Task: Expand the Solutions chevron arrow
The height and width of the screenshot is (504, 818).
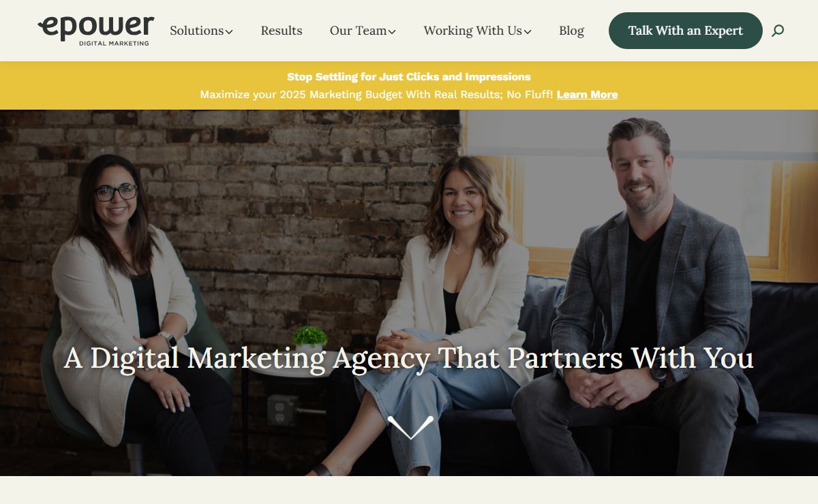Action: click(229, 31)
